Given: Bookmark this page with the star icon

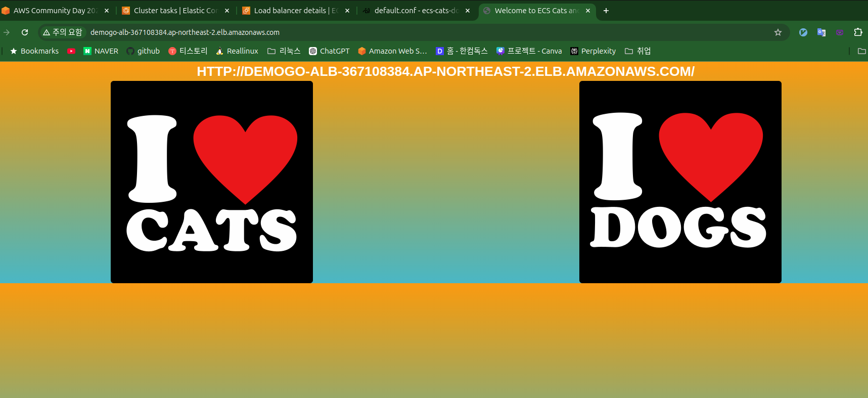Looking at the screenshot, I should pos(778,32).
